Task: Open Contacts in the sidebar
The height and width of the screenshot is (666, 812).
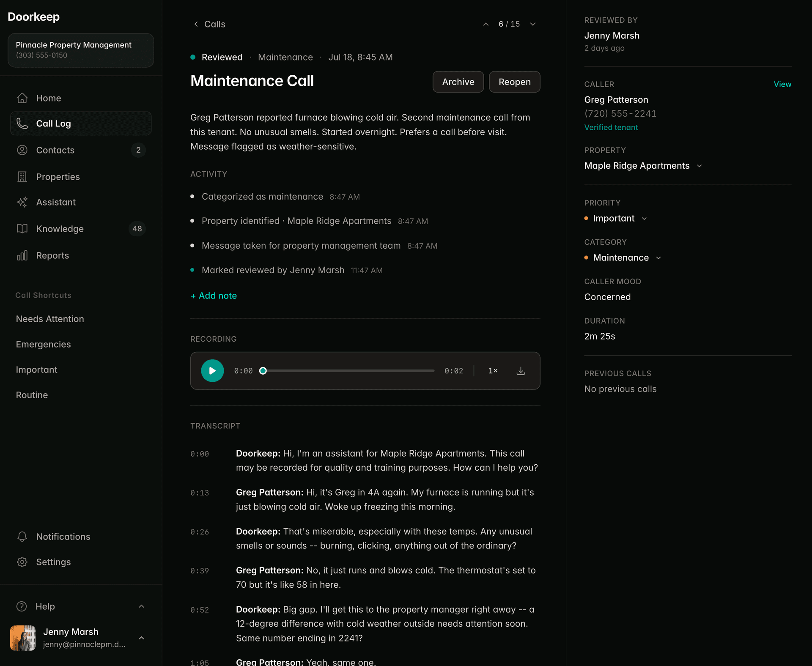Action: click(81, 150)
